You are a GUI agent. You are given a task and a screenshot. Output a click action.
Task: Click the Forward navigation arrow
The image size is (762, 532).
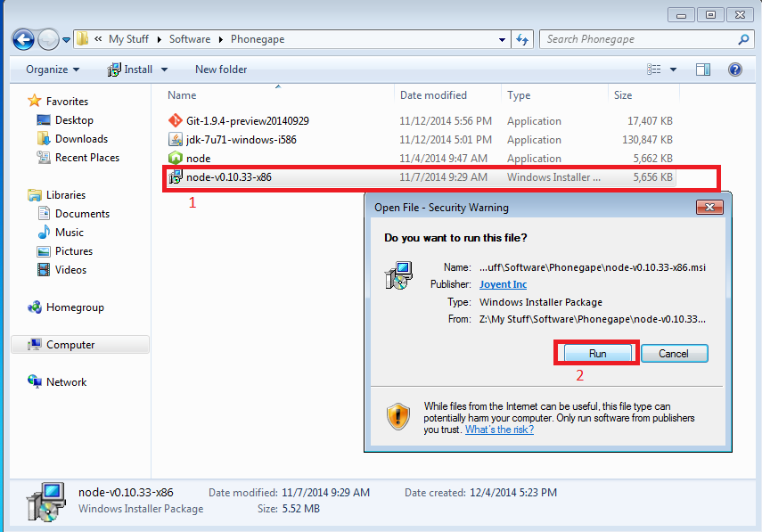click(x=48, y=39)
